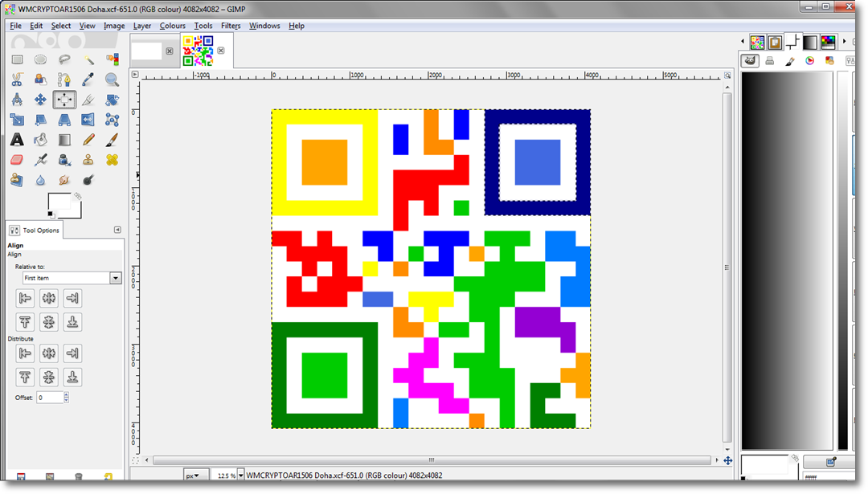Open the foreground/background colour swatch
The image size is (868, 494).
pos(60,202)
